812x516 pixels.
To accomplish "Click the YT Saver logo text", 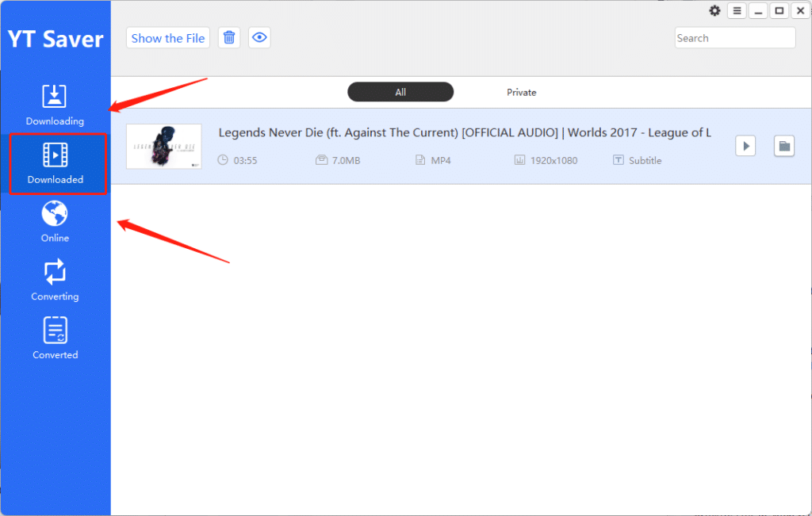I will [56, 40].
